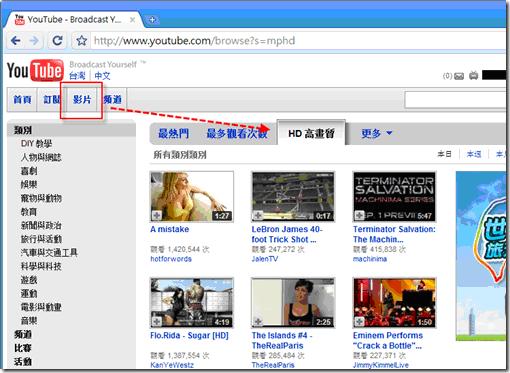Reload the page with refresh icon

click(57, 41)
